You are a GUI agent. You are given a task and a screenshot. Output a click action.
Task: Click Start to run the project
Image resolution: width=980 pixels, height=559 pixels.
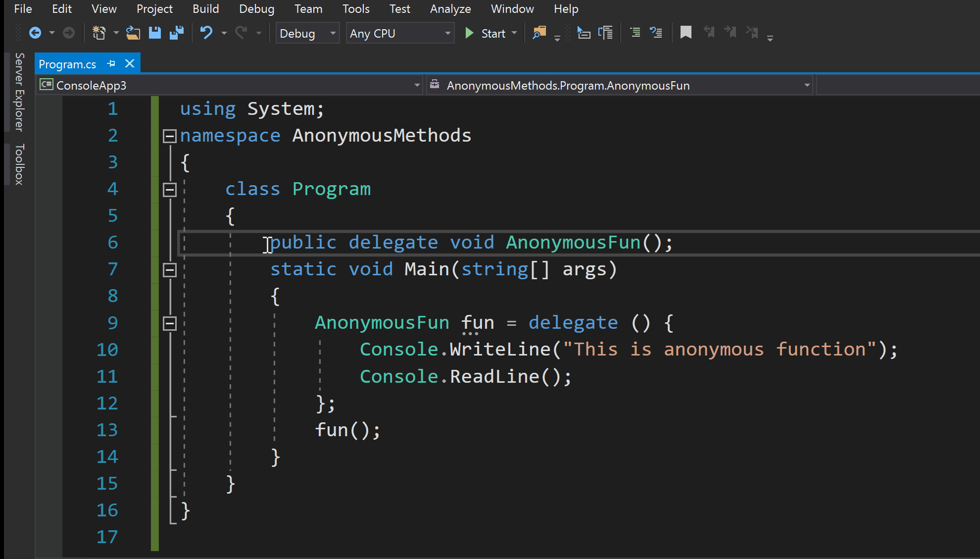488,33
